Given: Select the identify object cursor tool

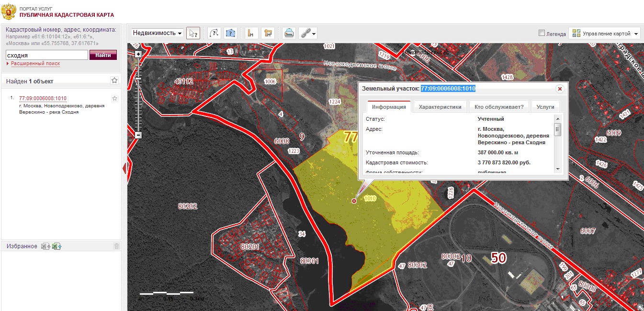Looking at the screenshot, I should pyautogui.click(x=193, y=33).
